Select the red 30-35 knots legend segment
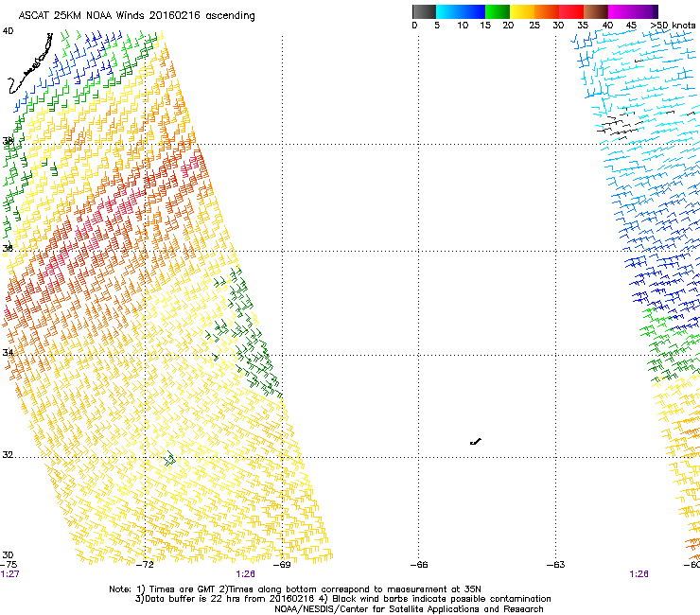 pyautogui.click(x=571, y=11)
